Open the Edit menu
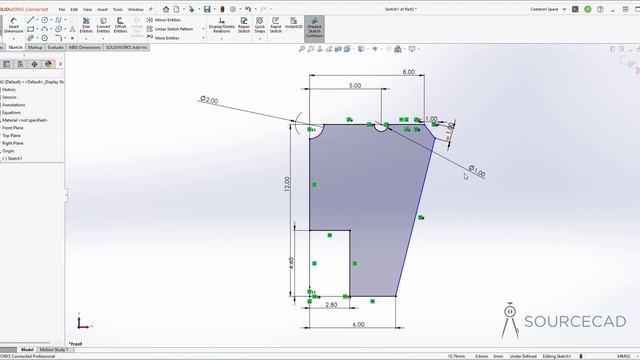Image resolution: width=640 pixels, height=360 pixels. point(74,9)
